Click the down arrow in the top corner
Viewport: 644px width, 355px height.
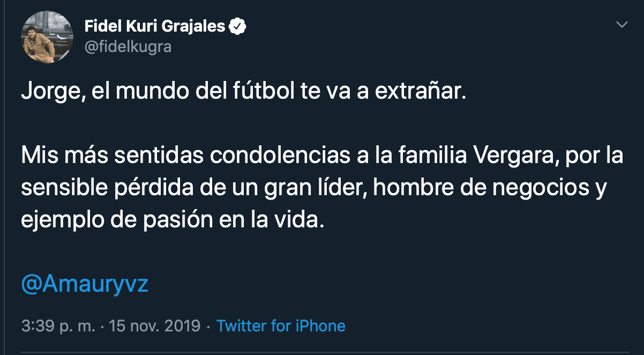(x=621, y=24)
